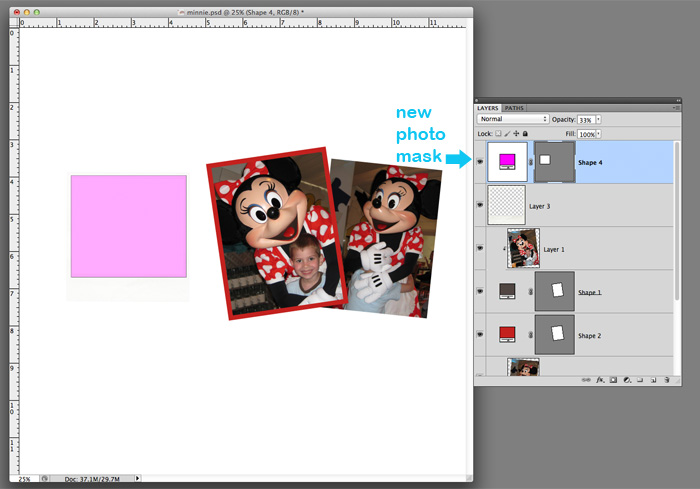Click the 25% zoom field
This screenshot has height=489, width=700.
25,479
